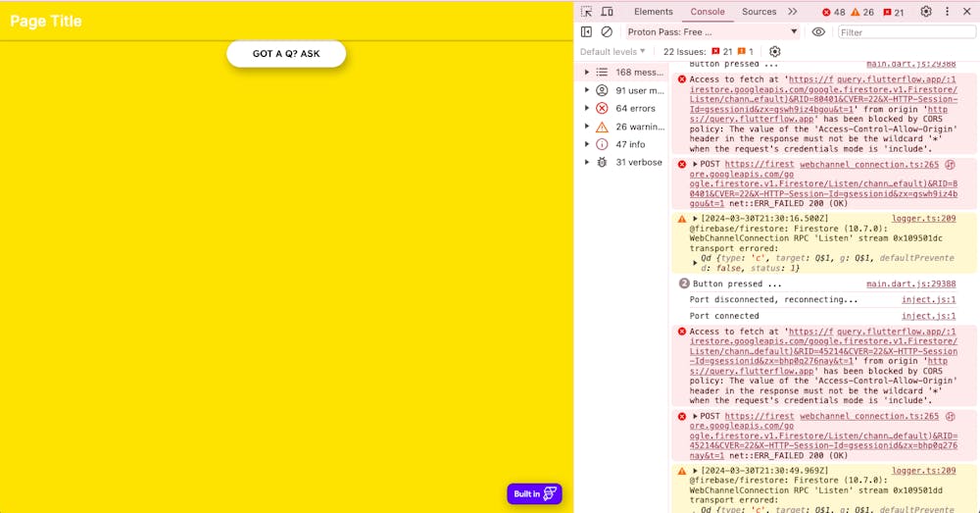The height and width of the screenshot is (513, 980).
Task: Click the GOT A Q? ASK button
Action: click(x=286, y=54)
